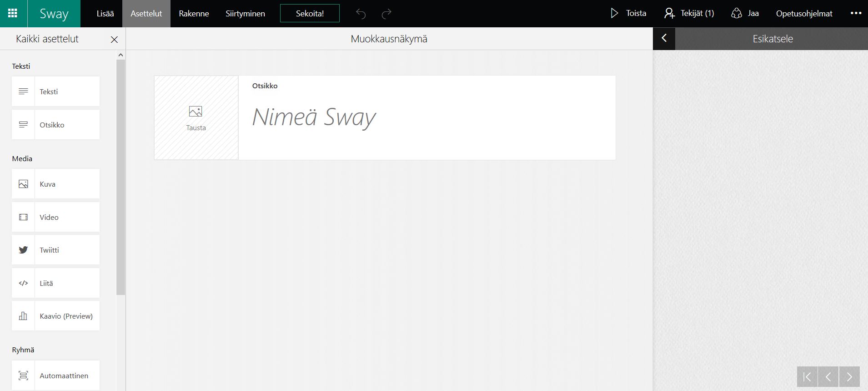868x391 pixels.
Task: Click the Twitter bird icon
Action: tap(23, 250)
